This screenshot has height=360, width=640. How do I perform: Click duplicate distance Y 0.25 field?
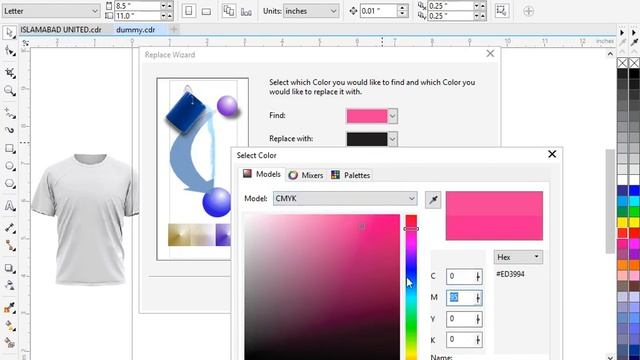pyautogui.click(x=451, y=16)
